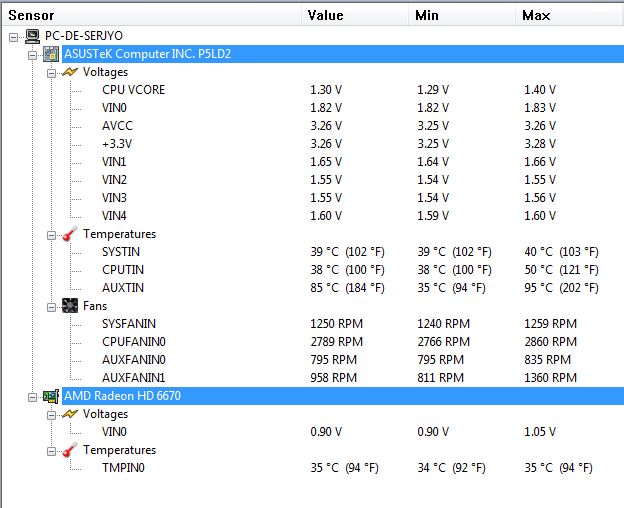Click the AMD Radeon graphics card icon
This screenshot has height=508, width=624.
pyautogui.click(x=51, y=396)
